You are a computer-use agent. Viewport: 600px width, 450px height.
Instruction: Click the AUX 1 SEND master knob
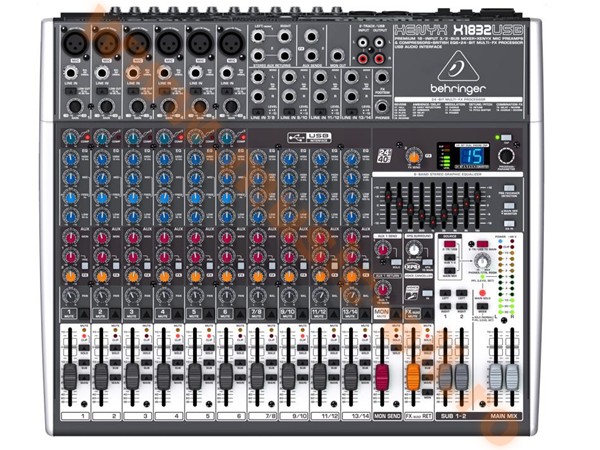point(383,249)
